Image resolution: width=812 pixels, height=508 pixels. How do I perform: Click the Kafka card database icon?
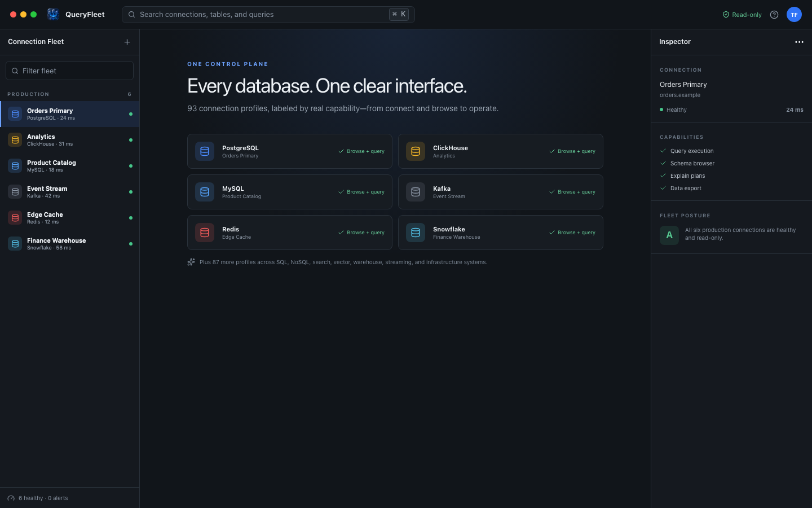(416, 192)
